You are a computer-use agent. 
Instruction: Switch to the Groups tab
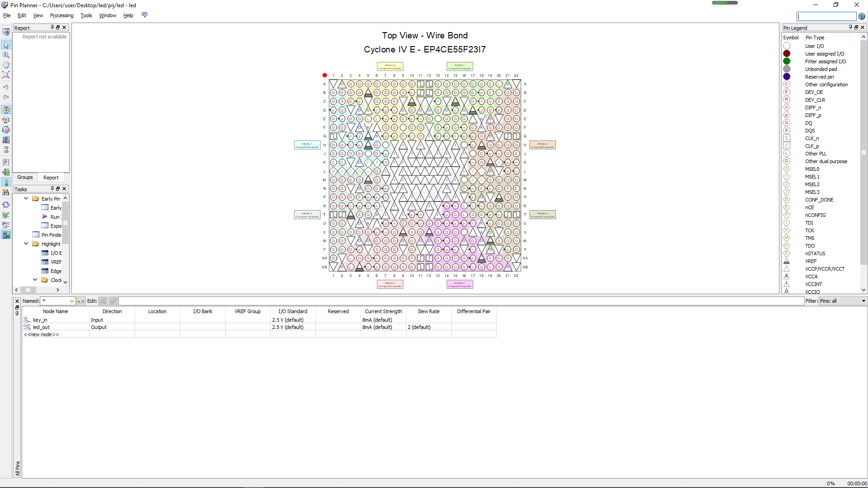[25, 178]
